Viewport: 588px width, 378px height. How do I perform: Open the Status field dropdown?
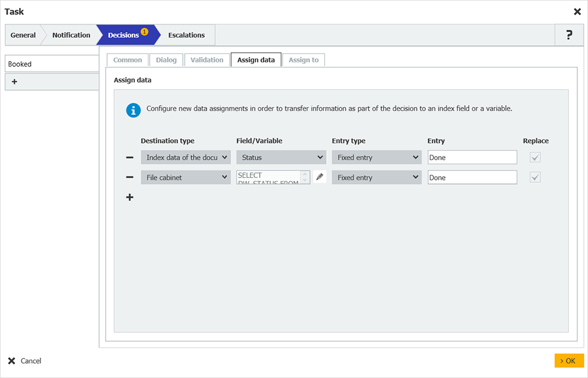[280, 157]
